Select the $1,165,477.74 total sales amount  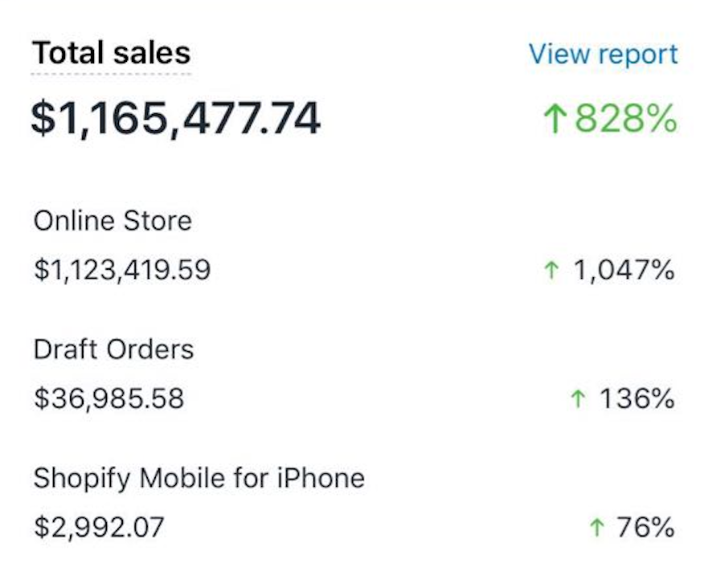175,118
